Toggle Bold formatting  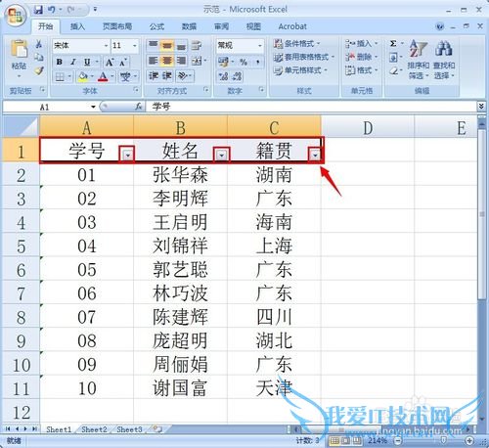click(60, 62)
